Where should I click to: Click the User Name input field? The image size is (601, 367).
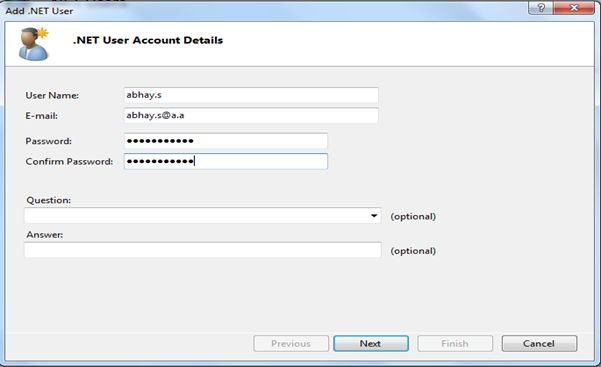[x=251, y=95]
